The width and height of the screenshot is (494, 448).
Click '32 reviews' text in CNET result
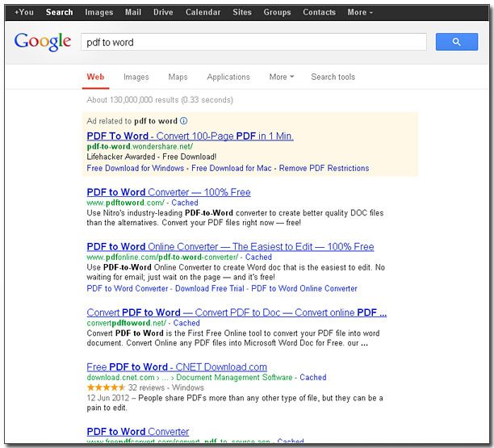(146, 387)
